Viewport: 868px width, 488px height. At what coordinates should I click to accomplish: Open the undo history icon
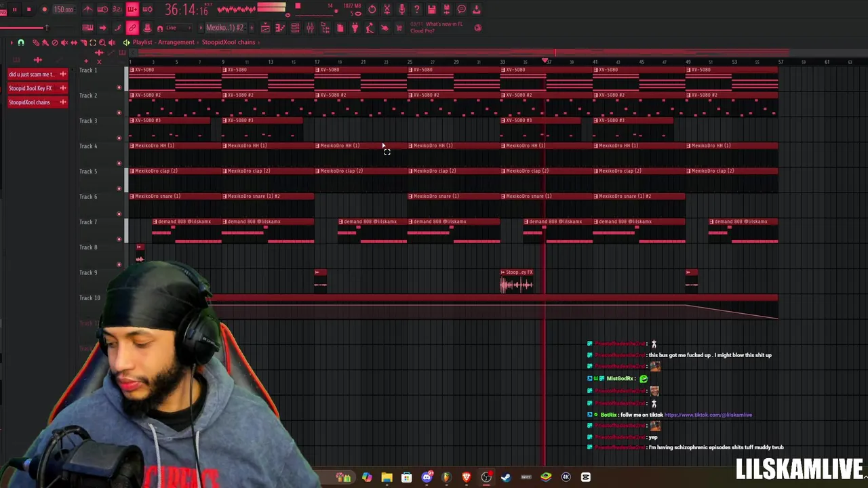pos(372,9)
